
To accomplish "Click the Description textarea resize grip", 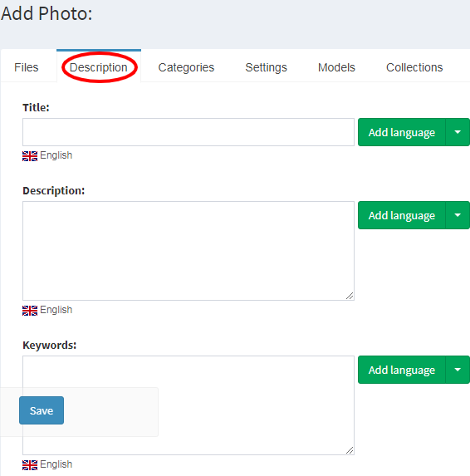I will click(x=350, y=296).
